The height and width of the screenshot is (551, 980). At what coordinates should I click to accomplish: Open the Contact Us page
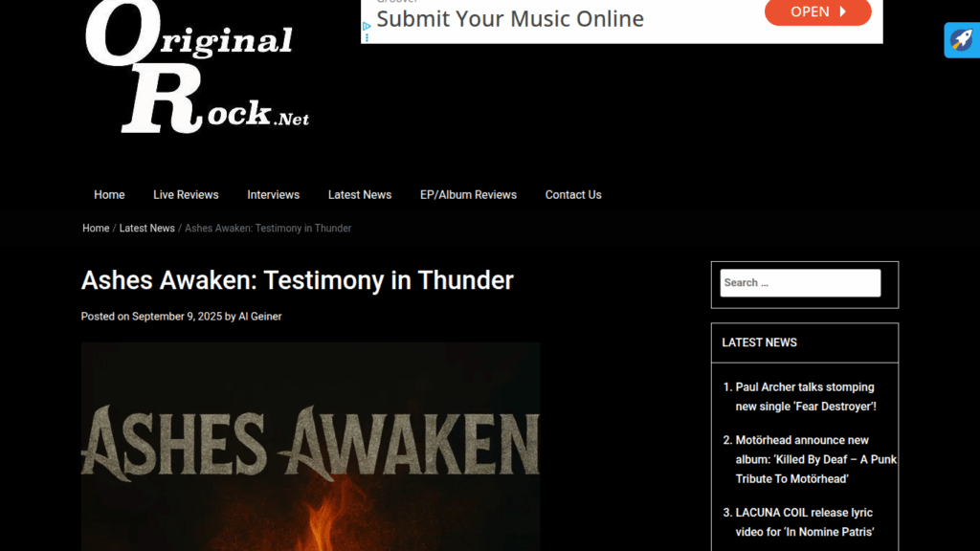click(x=573, y=195)
